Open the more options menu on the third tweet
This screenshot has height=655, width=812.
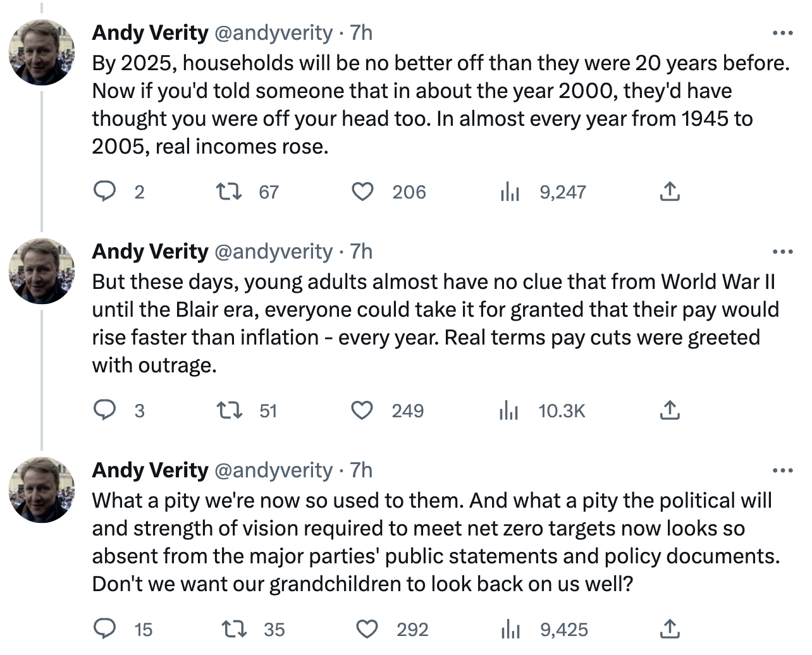(784, 470)
